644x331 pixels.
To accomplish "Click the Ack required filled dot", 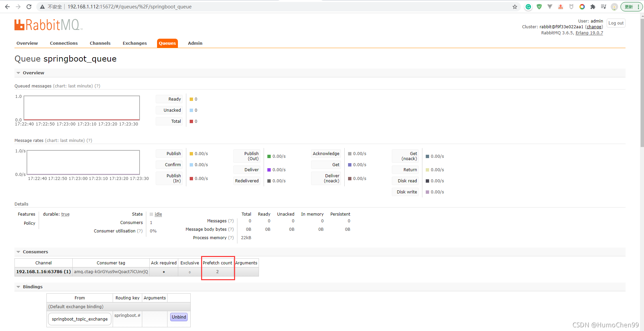I will [164, 272].
